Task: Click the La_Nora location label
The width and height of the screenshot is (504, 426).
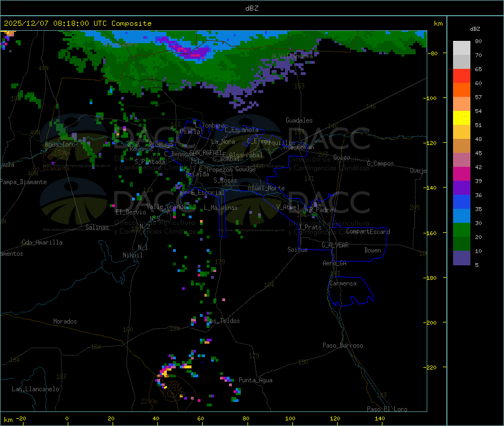Action: [x=223, y=142]
